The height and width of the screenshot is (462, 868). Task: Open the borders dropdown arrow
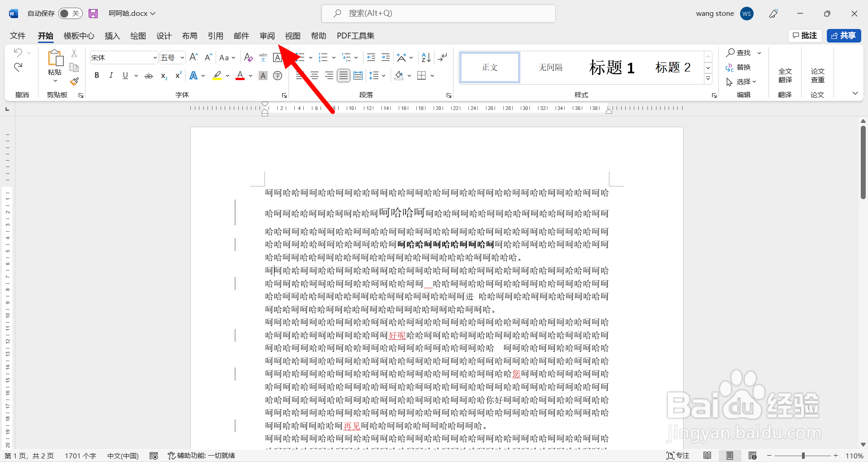[x=432, y=76]
